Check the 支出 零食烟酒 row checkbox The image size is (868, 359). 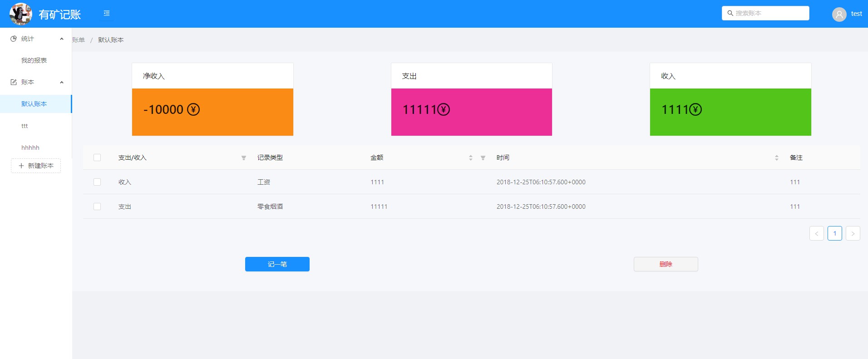pyautogui.click(x=97, y=207)
